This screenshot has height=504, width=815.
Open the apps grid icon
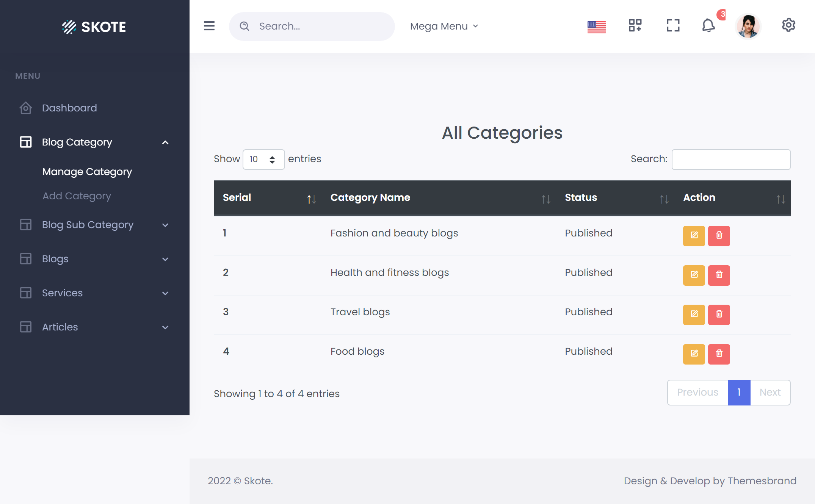[x=634, y=26]
